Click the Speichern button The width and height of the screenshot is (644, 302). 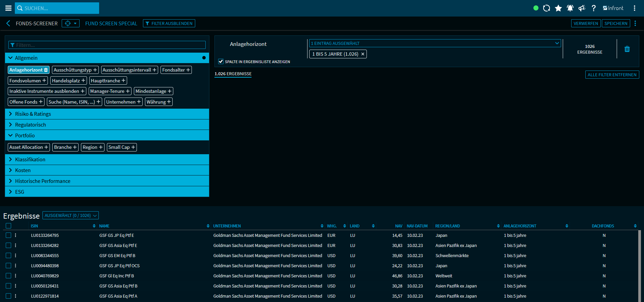(x=616, y=23)
